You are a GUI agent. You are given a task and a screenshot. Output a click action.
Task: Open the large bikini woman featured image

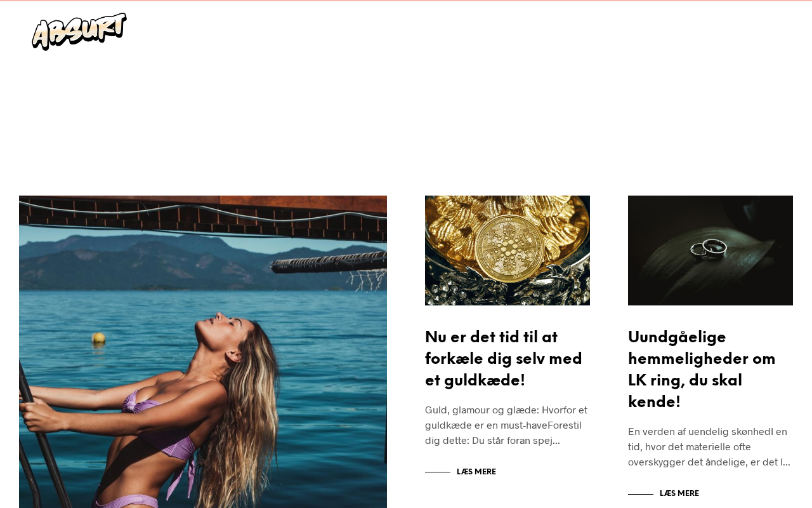click(203, 352)
